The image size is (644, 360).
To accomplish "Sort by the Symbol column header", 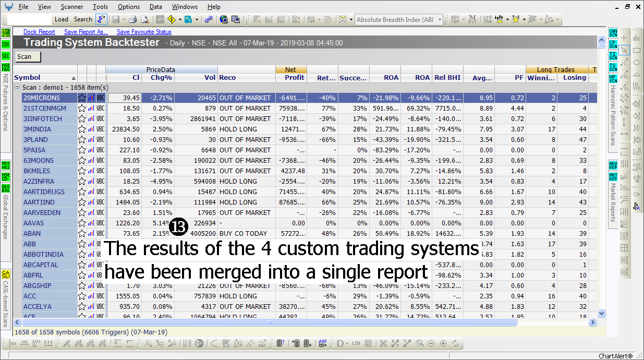I will tap(45, 78).
